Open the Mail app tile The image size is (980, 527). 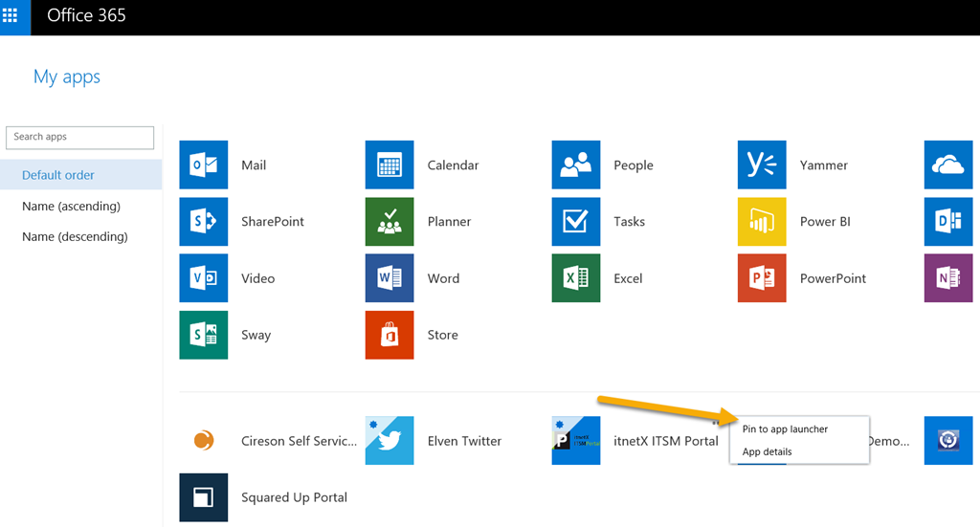click(x=203, y=165)
